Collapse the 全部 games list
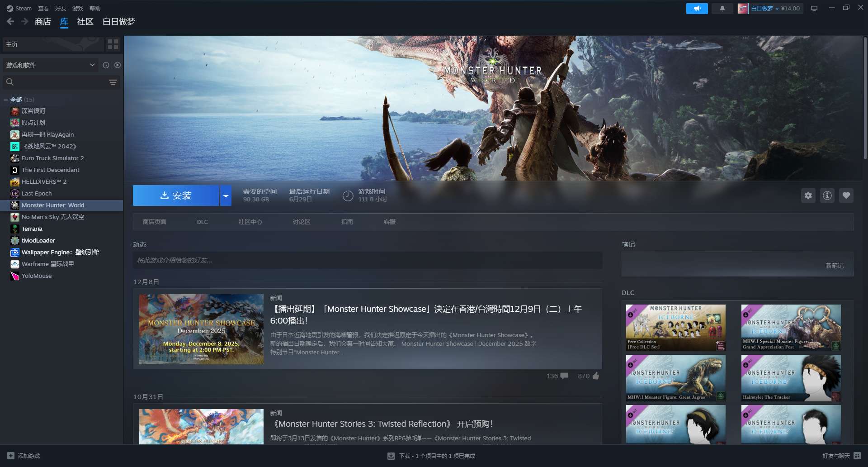The width and height of the screenshot is (868, 467). coord(6,100)
